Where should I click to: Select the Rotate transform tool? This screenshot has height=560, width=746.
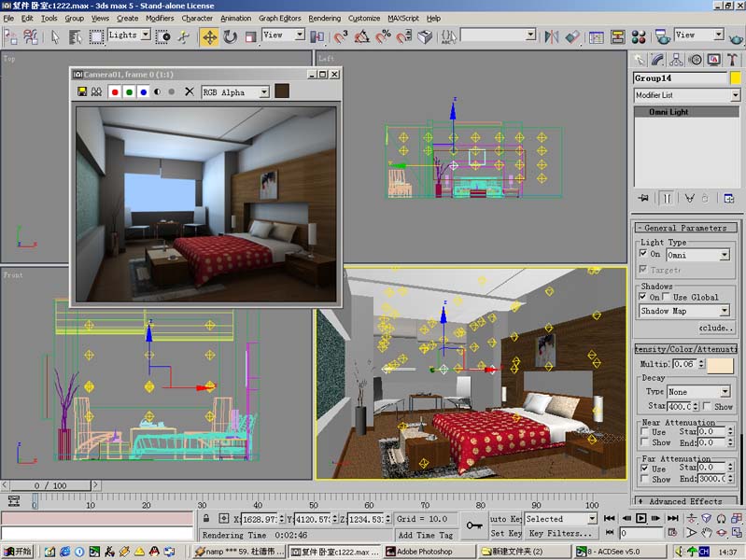pyautogui.click(x=231, y=36)
